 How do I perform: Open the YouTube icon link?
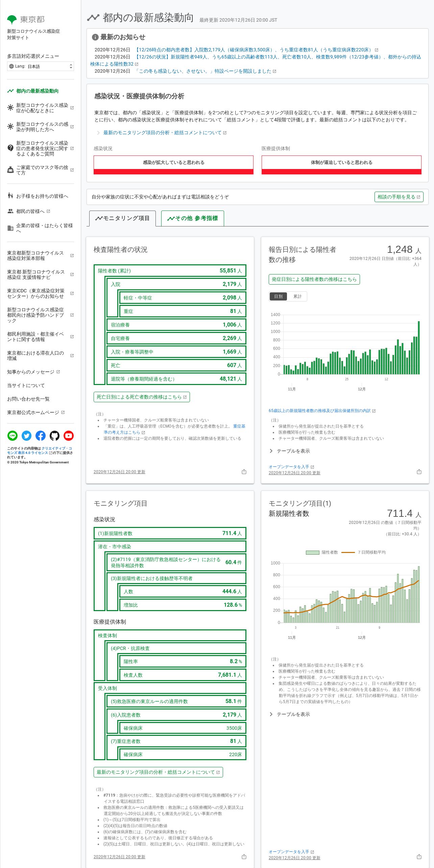[69, 436]
